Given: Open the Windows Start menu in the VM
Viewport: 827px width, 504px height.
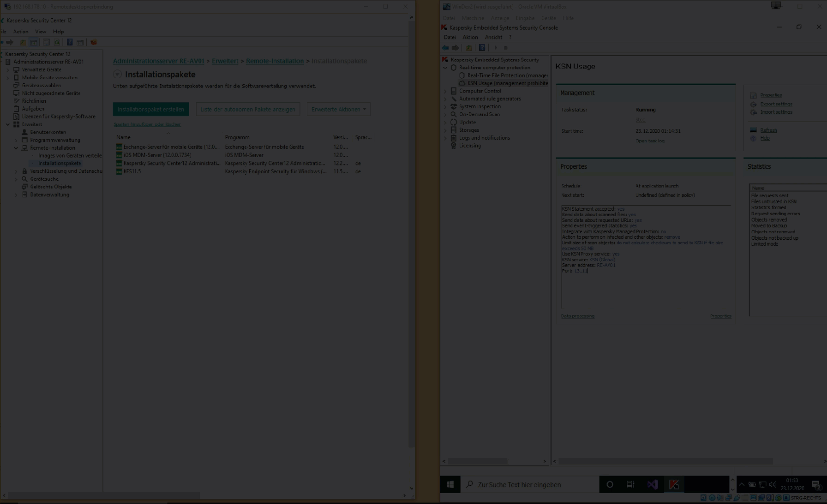Looking at the screenshot, I should (450, 485).
